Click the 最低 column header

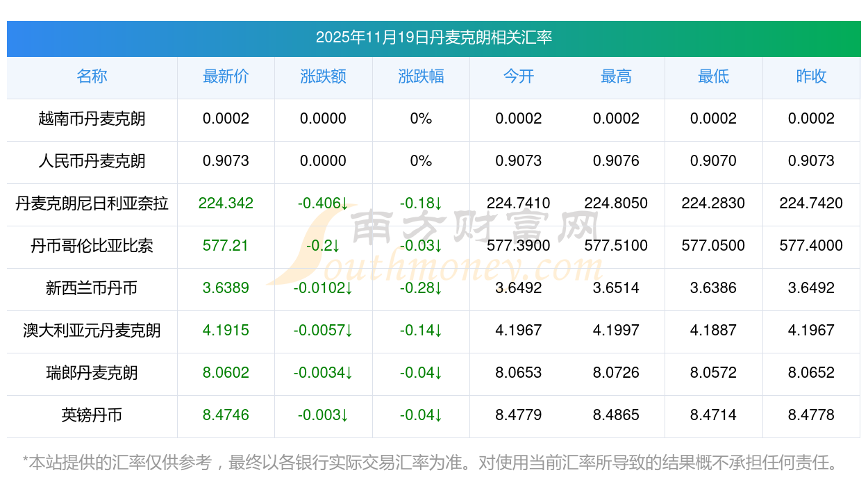point(713,76)
